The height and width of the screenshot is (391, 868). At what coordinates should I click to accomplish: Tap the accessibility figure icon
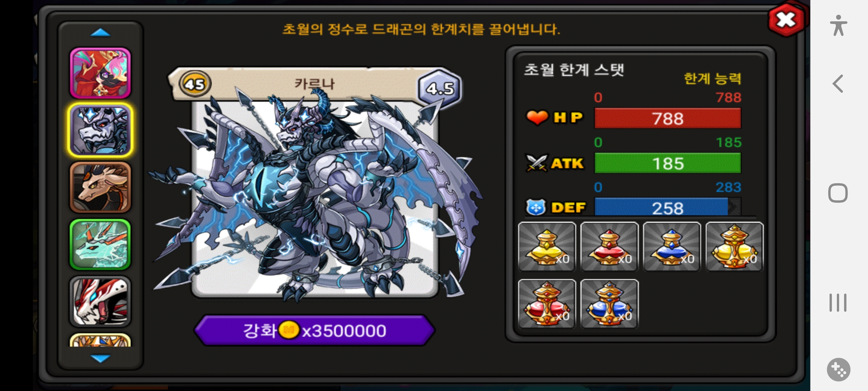click(x=838, y=25)
